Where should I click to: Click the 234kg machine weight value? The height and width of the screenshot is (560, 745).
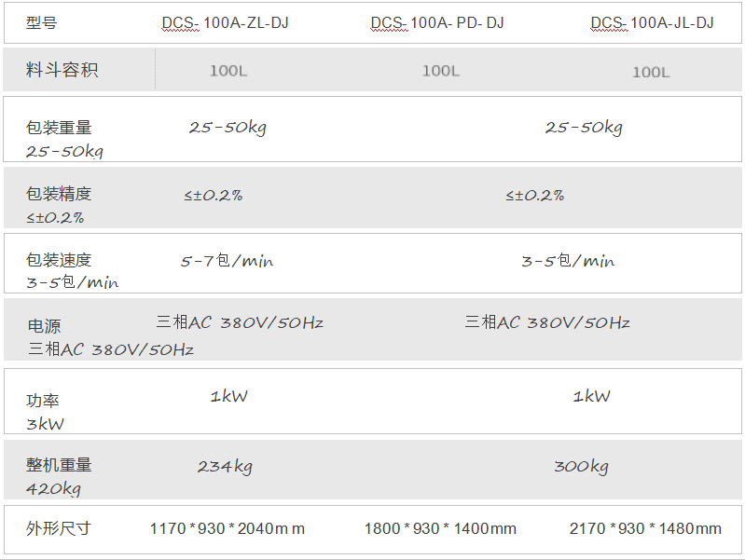(225, 467)
